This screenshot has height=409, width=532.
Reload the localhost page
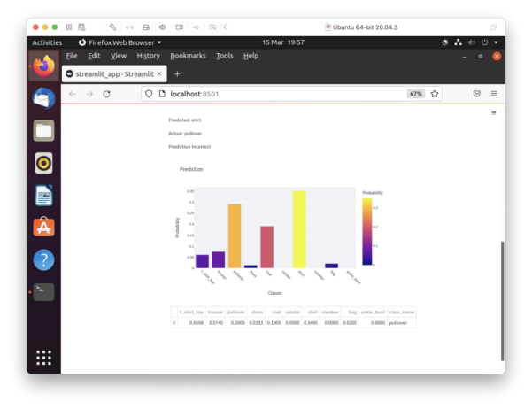pyautogui.click(x=106, y=93)
